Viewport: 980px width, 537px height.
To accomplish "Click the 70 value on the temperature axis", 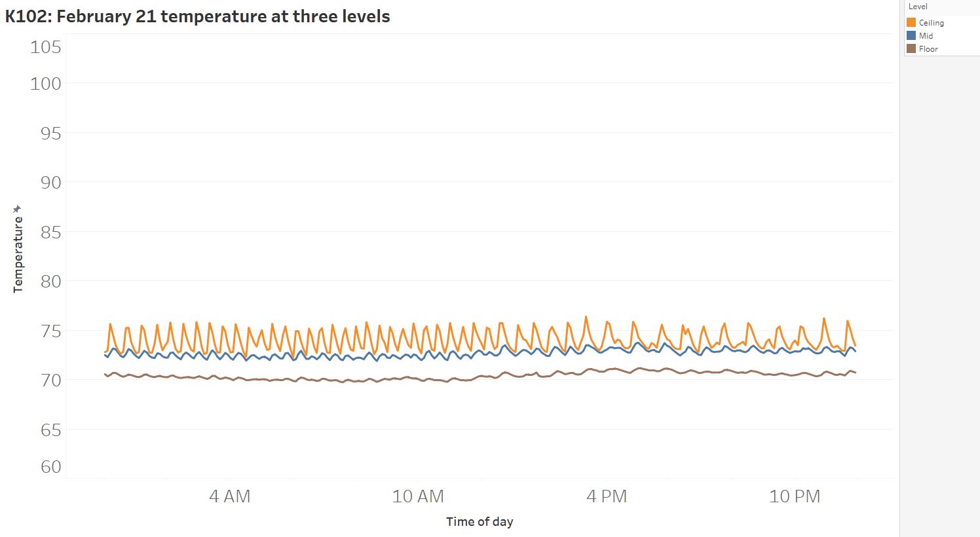I will click(50, 380).
